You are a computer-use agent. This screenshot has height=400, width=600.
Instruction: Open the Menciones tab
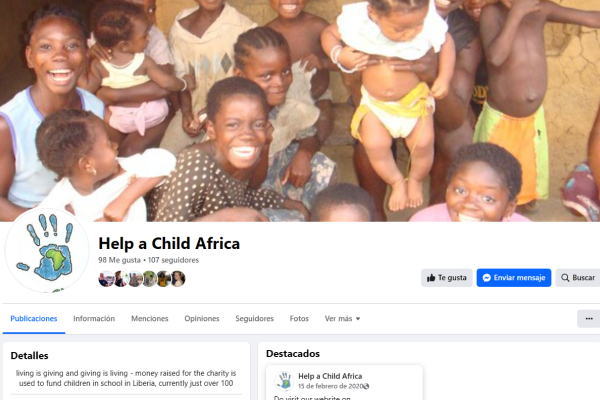point(150,318)
